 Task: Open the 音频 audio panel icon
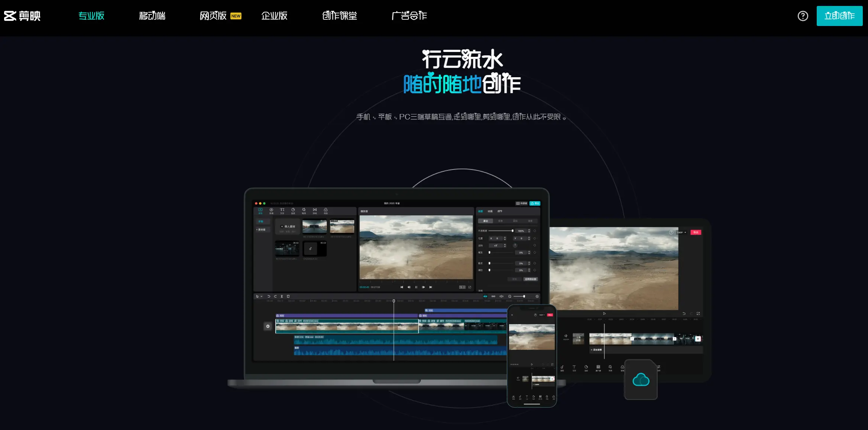tap(271, 211)
